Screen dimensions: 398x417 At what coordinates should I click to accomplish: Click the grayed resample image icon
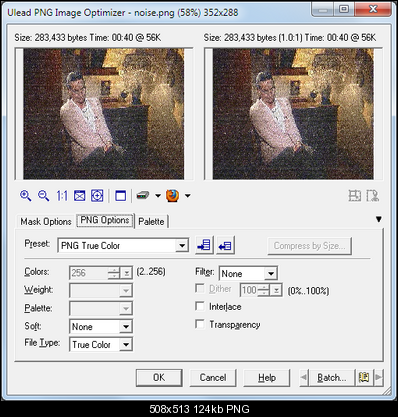point(372,196)
